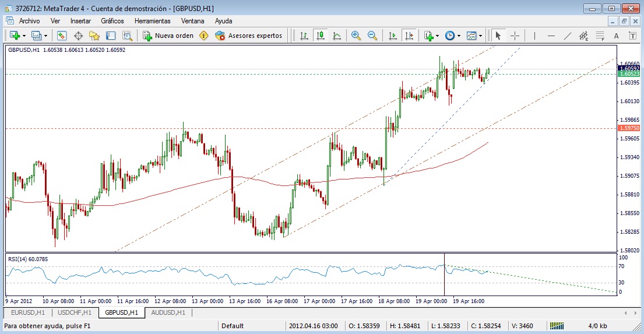This screenshot has width=644, height=334.
Task: Select the horizontal line tool
Action: click(x=551, y=36)
